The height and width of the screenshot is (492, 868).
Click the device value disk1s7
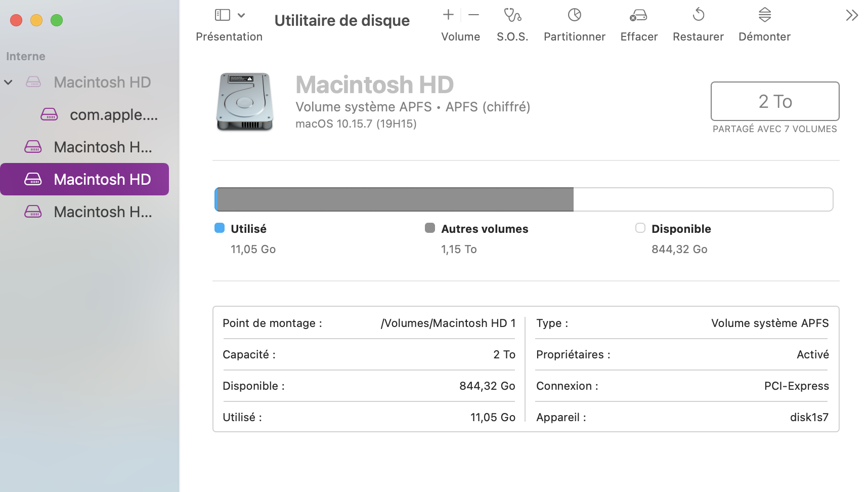tap(809, 418)
